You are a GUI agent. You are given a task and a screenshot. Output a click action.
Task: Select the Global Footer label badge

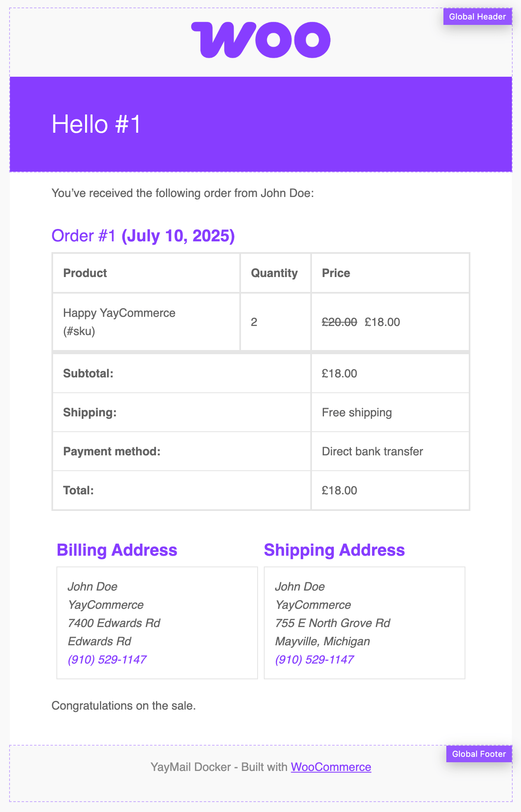tap(479, 754)
